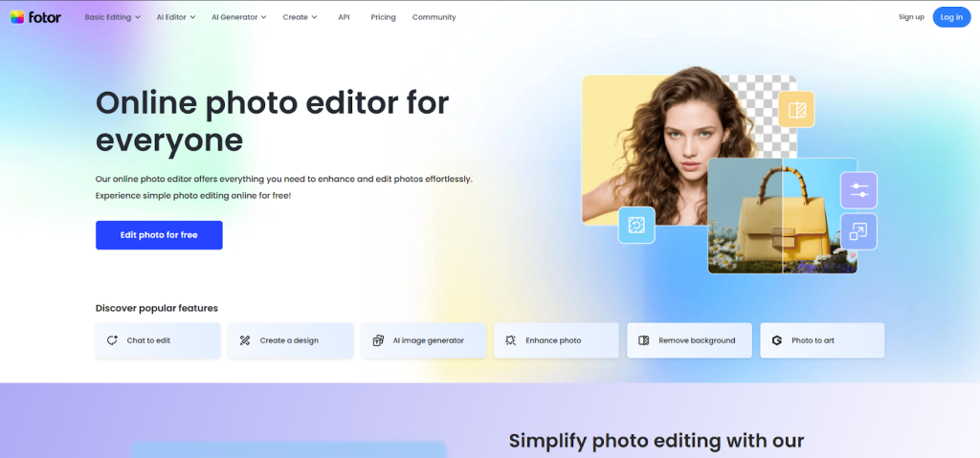Click the Remove background icon
Screen dimensions: 980x458
click(644, 340)
